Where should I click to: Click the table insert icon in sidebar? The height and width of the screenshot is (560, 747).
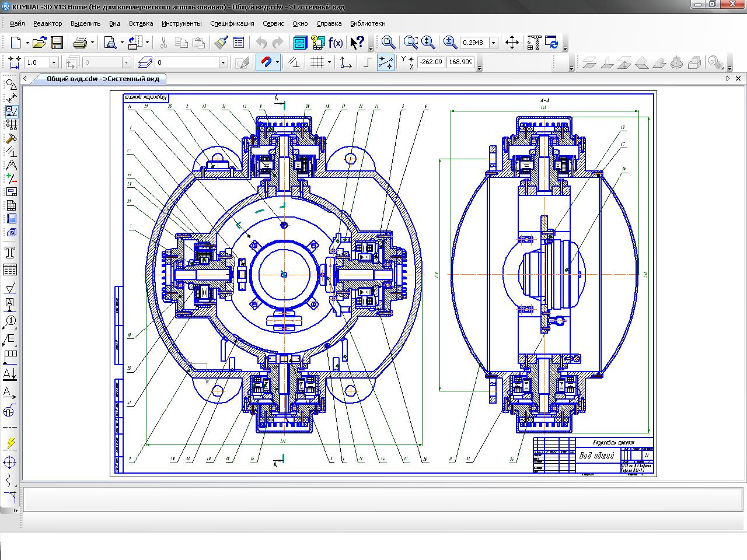point(11,269)
